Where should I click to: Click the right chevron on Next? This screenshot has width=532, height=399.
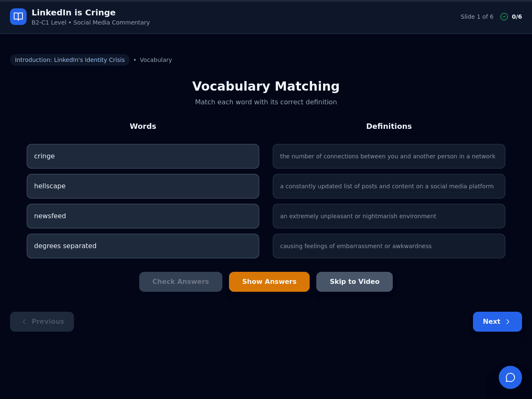tap(508, 322)
